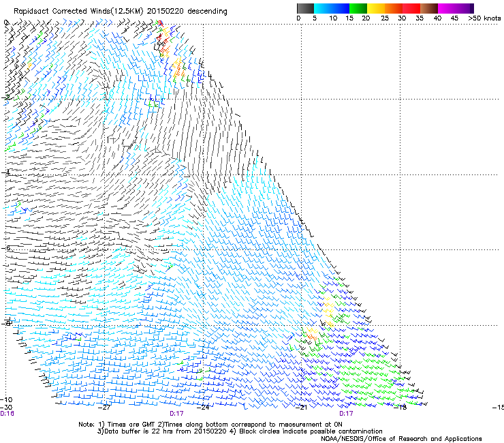The height and width of the screenshot is (443, 504).
Task: Click purple time stamp '0:17' near -24
Action: click(x=176, y=414)
